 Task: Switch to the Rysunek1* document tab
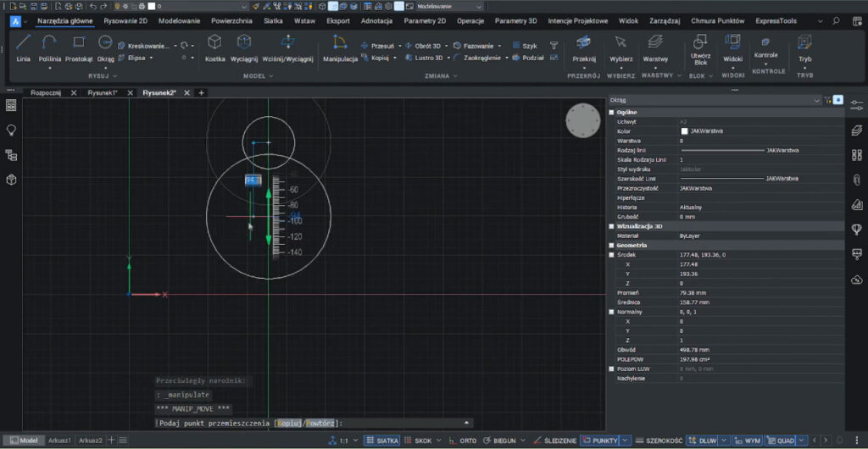[x=103, y=93]
